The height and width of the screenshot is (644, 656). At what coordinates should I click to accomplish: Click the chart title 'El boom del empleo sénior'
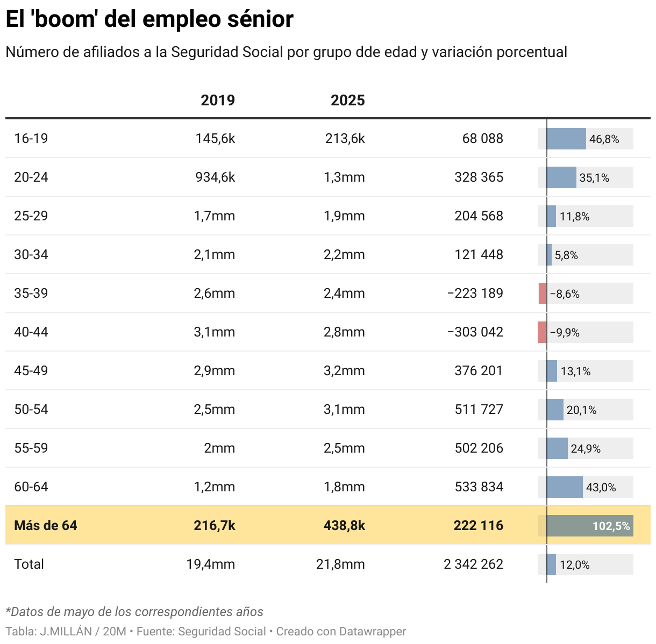point(149,19)
